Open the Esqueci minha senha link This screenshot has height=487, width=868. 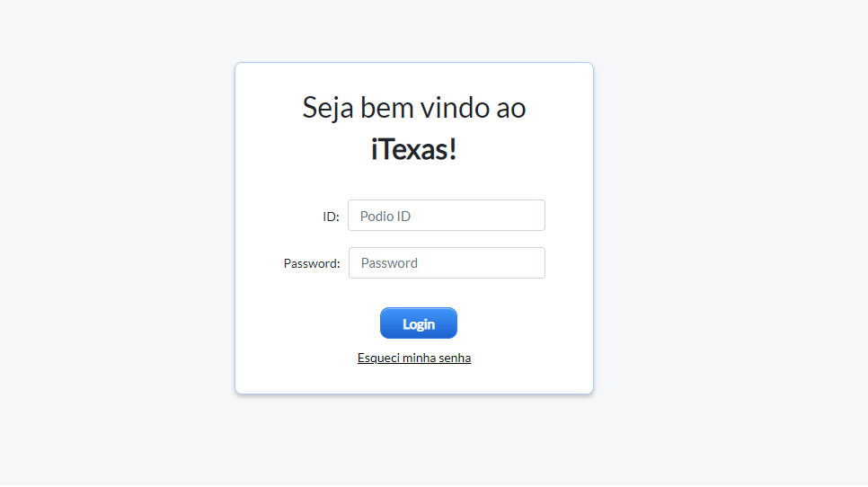[414, 358]
